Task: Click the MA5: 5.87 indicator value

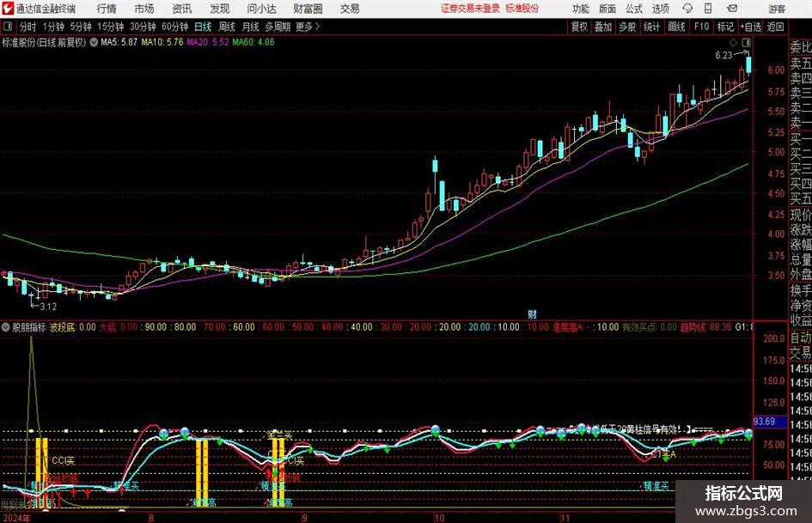Action: coord(119,42)
